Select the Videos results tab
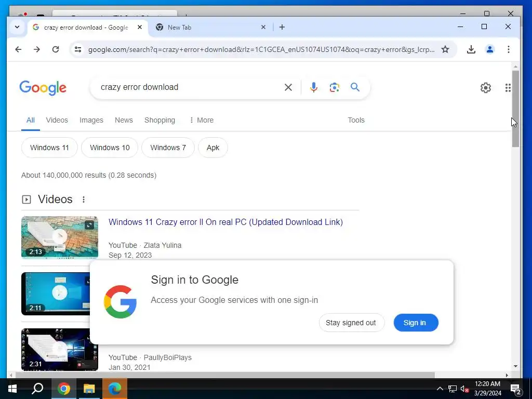The height and width of the screenshot is (399, 532). (x=57, y=120)
